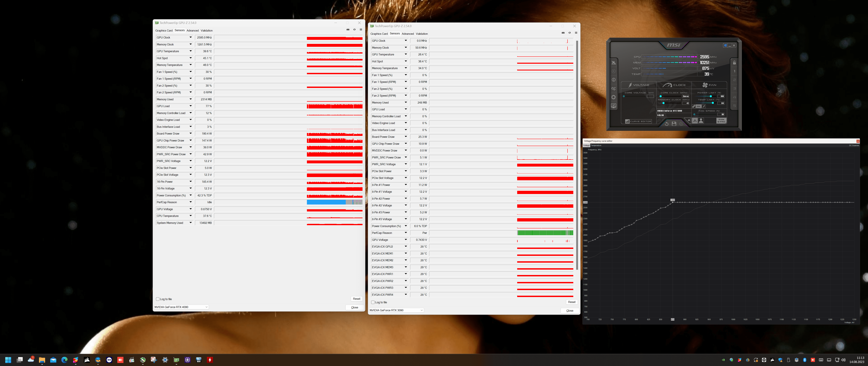Open Validation tab in RTX 3090 window
The image size is (868, 366).
tap(422, 34)
